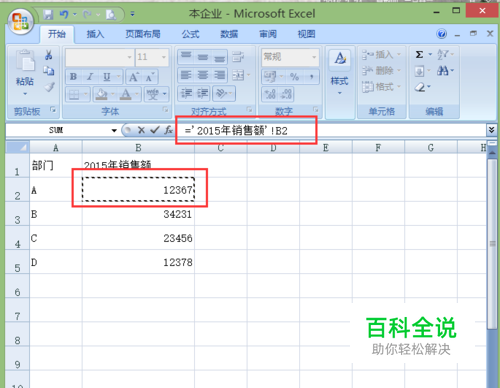Center text horizontally
The image size is (500, 388).
[x=203, y=75]
